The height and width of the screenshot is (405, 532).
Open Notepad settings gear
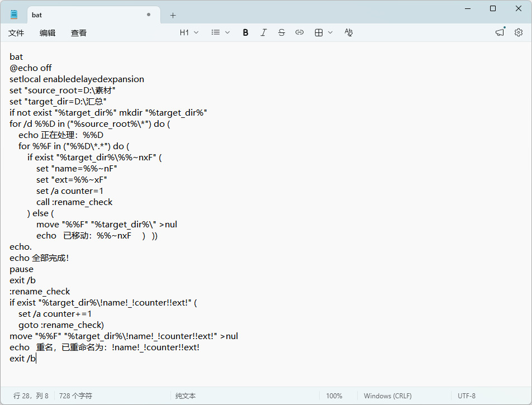tap(519, 32)
